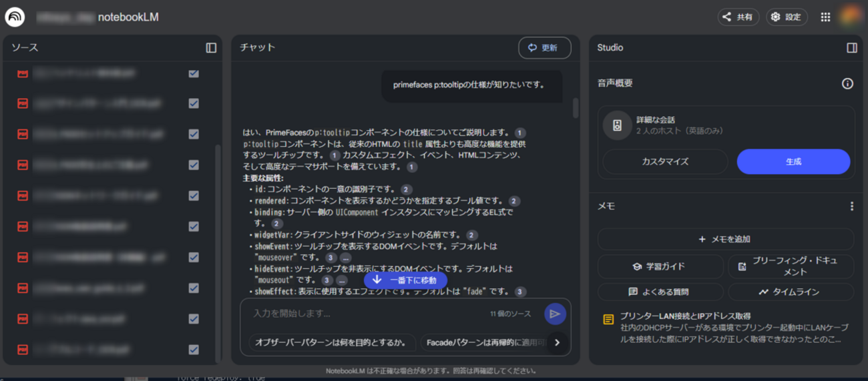This screenshot has width=868, height=381.
Task: Uncheck the third visible source checkbox
Action: [x=194, y=134]
